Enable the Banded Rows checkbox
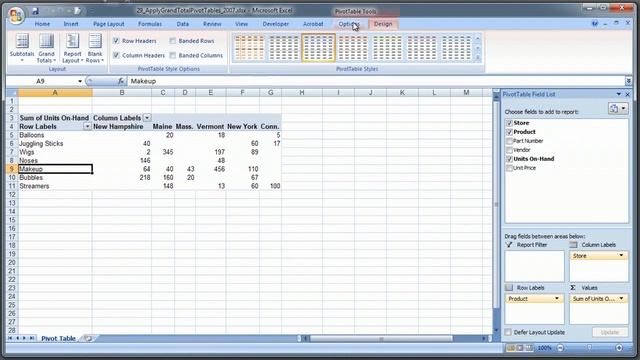This screenshot has height=360, width=640. [173, 41]
